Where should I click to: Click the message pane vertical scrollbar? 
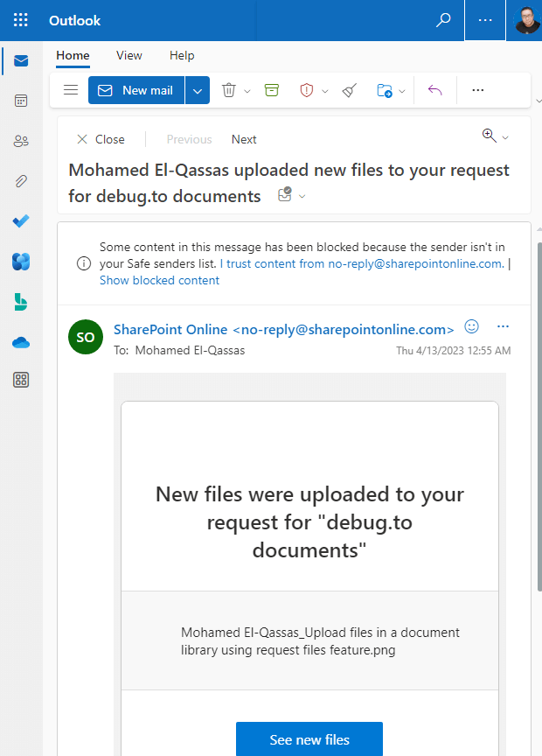(x=539, y=417)
